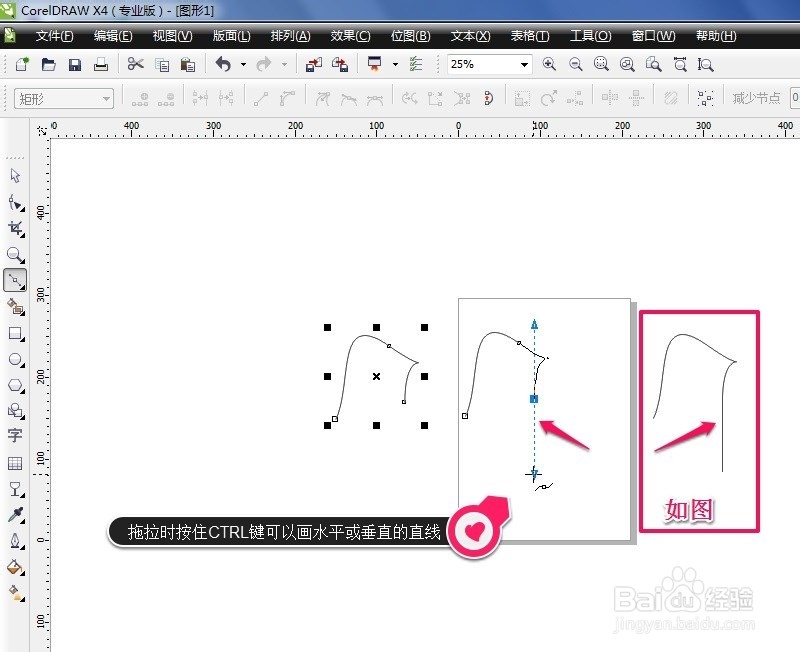This screenshot has height=652, width=800.
Task: Select the Basic shapes tool
Action: click(x=15, y=411)
